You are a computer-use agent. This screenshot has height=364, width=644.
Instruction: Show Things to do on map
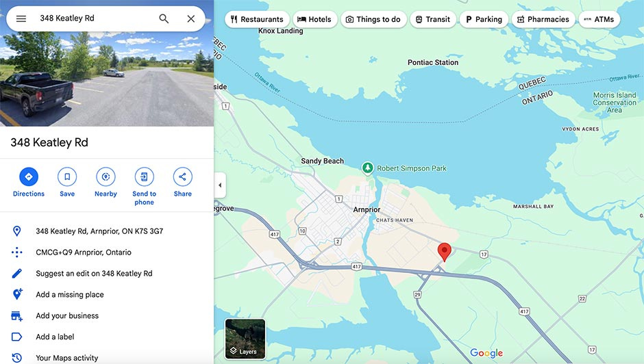[x=373, y=19]
